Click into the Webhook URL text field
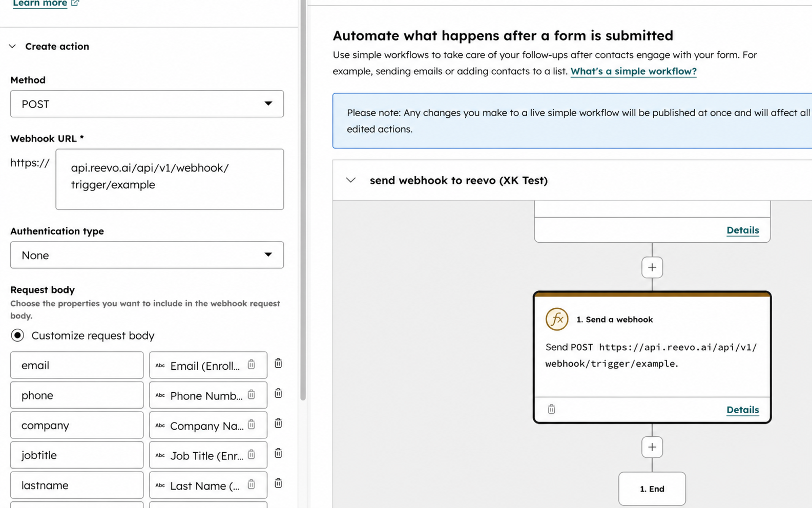Image resolution: width=812 pixels, height=508 pixels. pyautogui.click(x=170, y=179)
